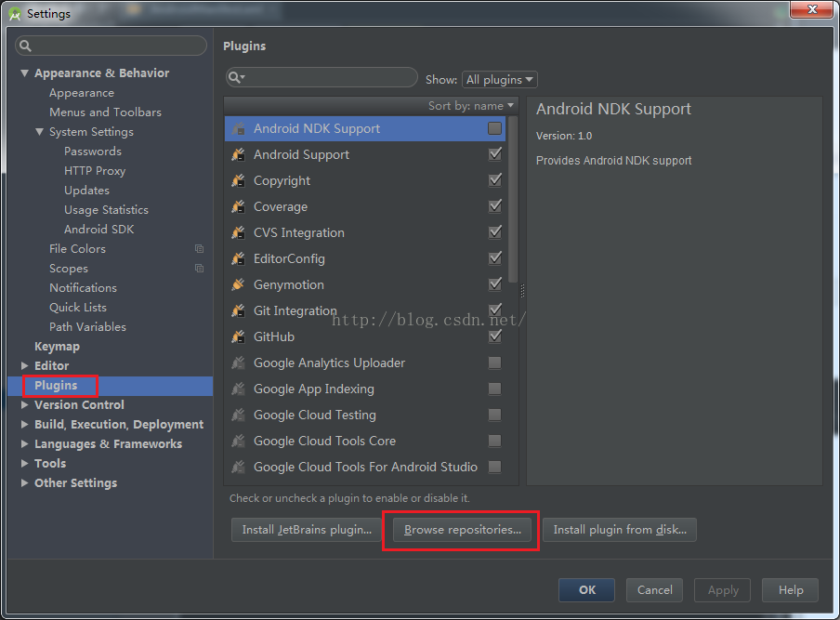
Task: Click the Browse repositories button
Action: coord(463,530)
